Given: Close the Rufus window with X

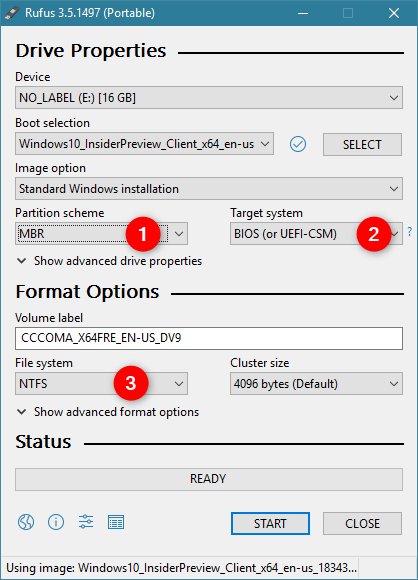Looking at the screenshot, I should point(394,13).
